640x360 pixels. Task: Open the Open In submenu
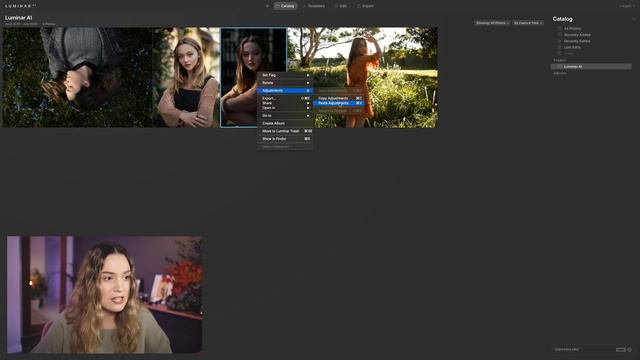point(285,108)
